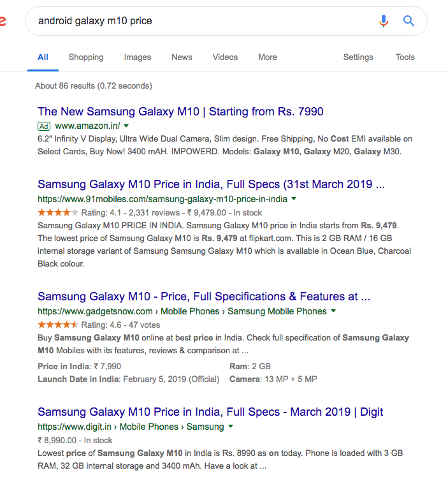448x491 pixels.
Task: Click the 91mobiles star rating icons
Action: 58,213
